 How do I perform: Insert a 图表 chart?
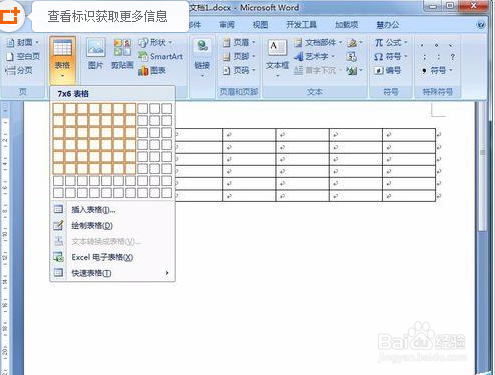click(152, 70)
